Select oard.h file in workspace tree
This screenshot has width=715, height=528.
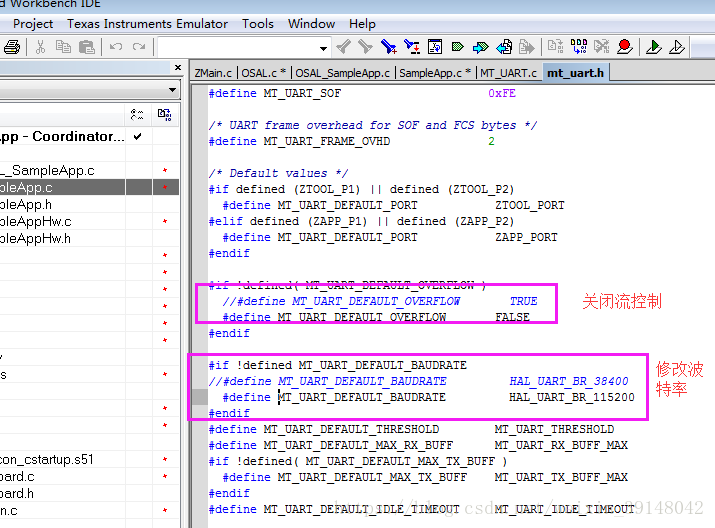point(17,493)
